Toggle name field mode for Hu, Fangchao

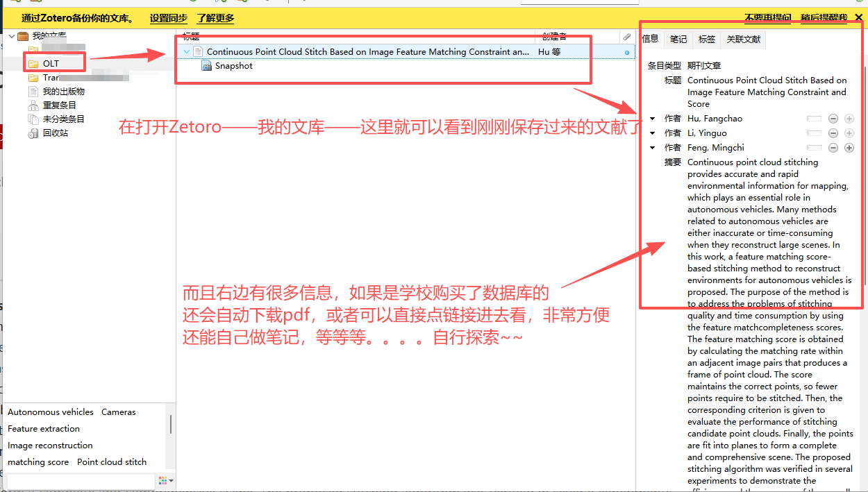pyautogui.click(x=814, y=119)
